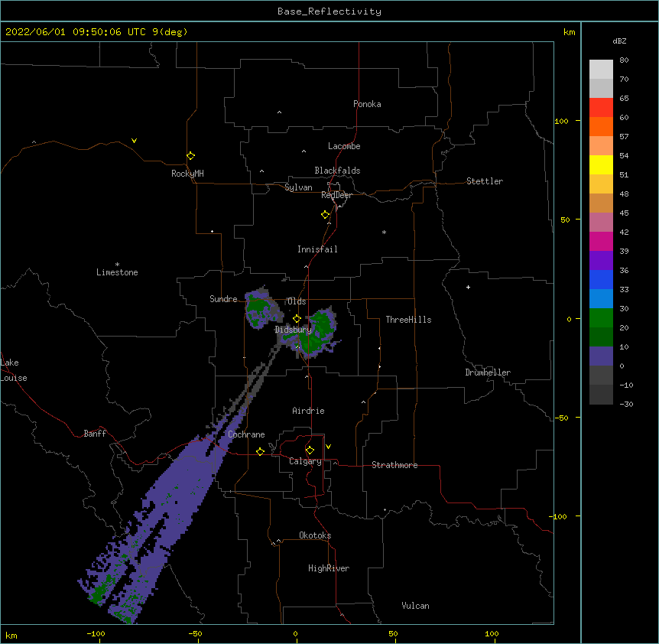Select the Stettler label

tap(485, 181)
